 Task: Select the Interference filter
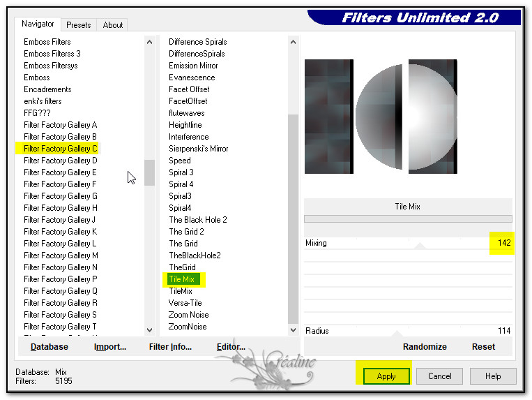(x=189, y=137)
